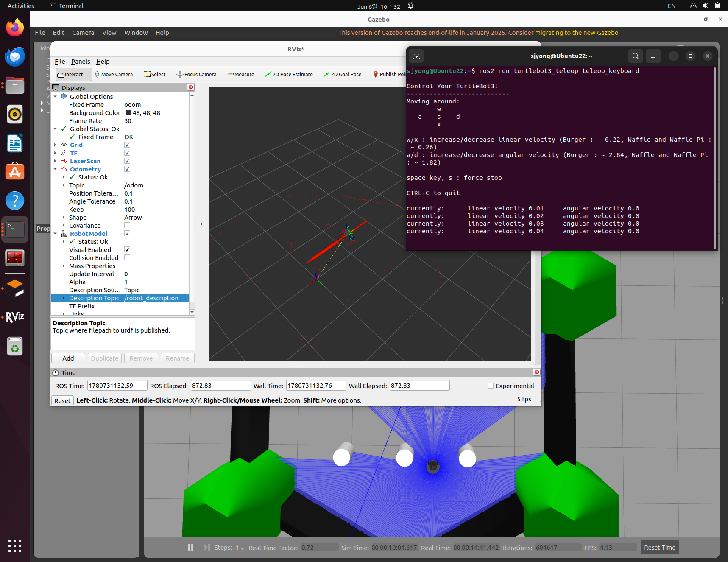This screenshot has height=562, width=728.
Task: Open the Help icon in the dock
Action: 15,201
